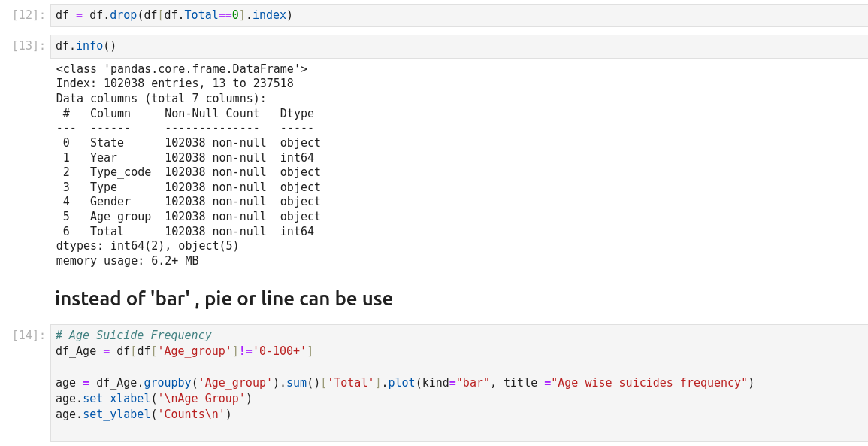Image resolution: width=868 pixels, height=446 pixels.
Task: Click the "instead of 'bar'" markdown heading
Action: (x=224, y=299)
